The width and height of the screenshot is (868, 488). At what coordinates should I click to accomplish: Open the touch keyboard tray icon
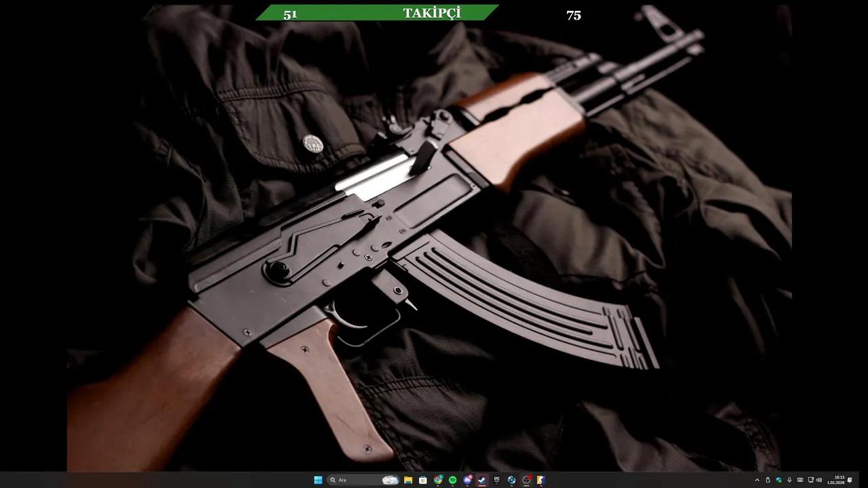[801, 480]
